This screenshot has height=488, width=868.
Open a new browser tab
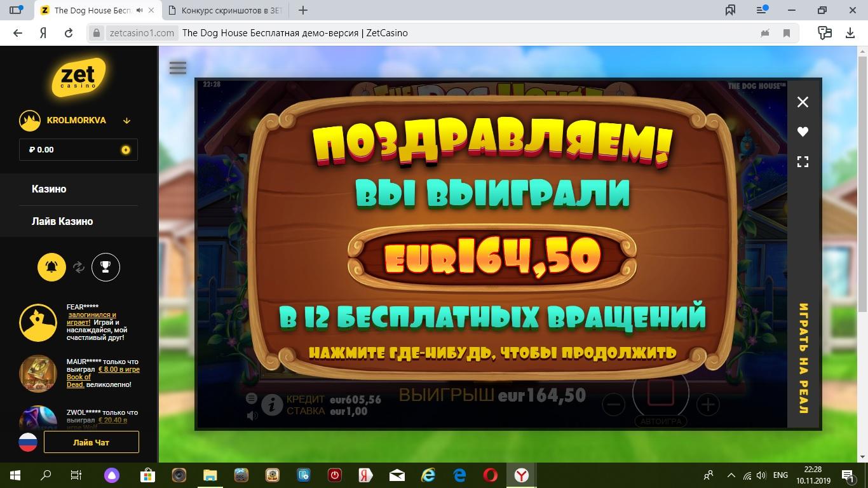point(303,10)
